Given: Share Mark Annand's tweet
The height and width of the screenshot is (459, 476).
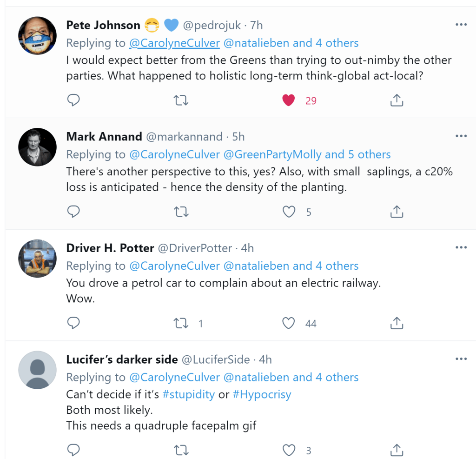Looking at the screenshot, I should (x=396, y=212).
